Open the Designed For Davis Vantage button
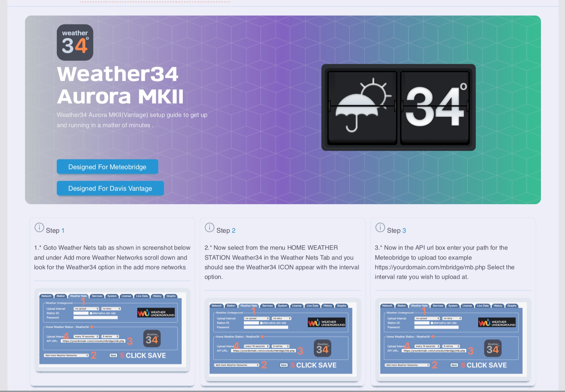The height and width of the screenshot is (392, 565). coord(110,188)
